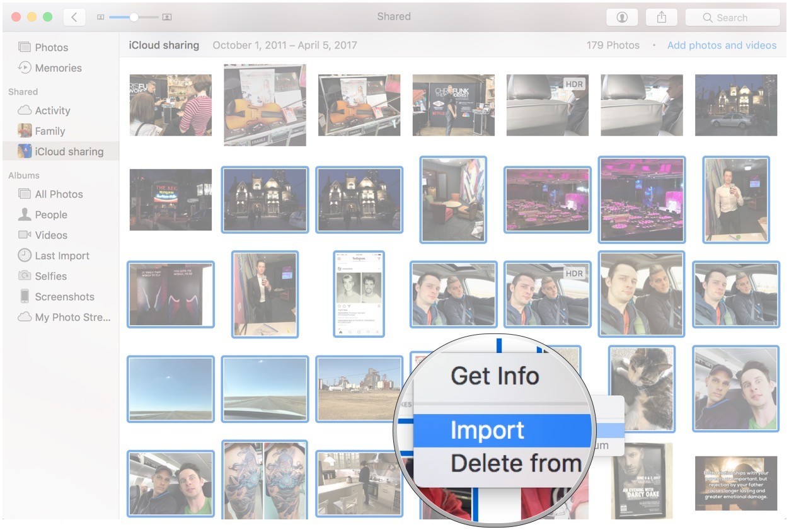Open the subscribers people icon button
This screenshot has height=532, width=789.
click(x=622, y=18)
